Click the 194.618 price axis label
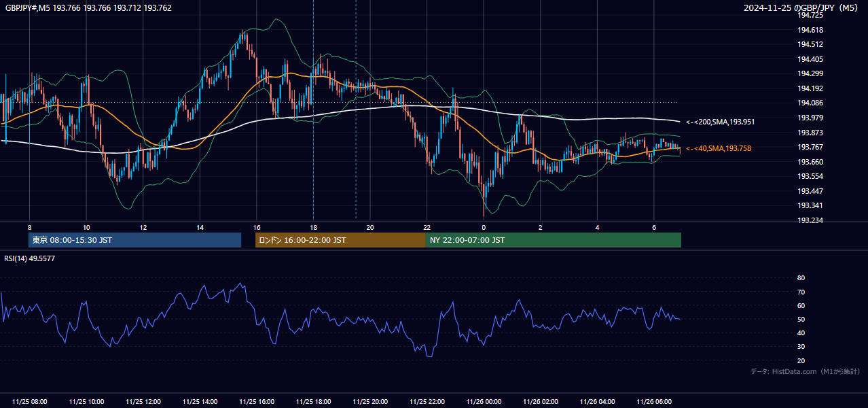 tap(810, 30)
